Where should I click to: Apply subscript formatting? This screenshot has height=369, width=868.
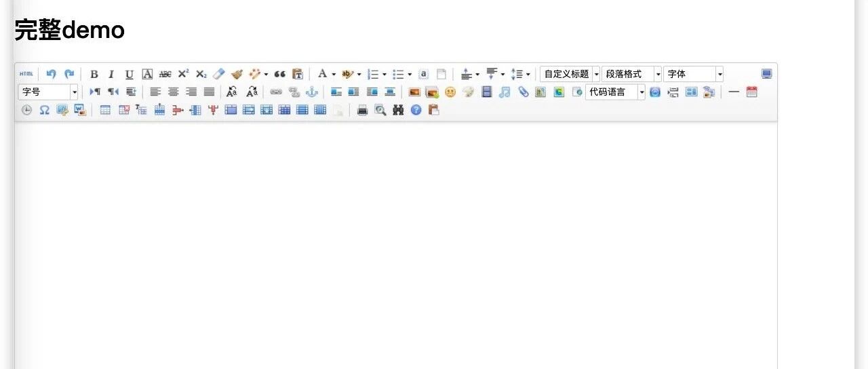click(201, 74)
